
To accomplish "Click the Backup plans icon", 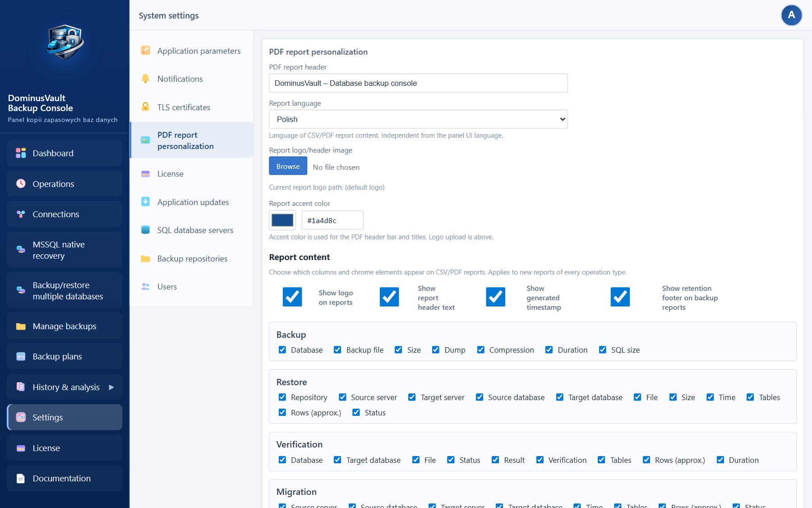I will click(21, 356).
